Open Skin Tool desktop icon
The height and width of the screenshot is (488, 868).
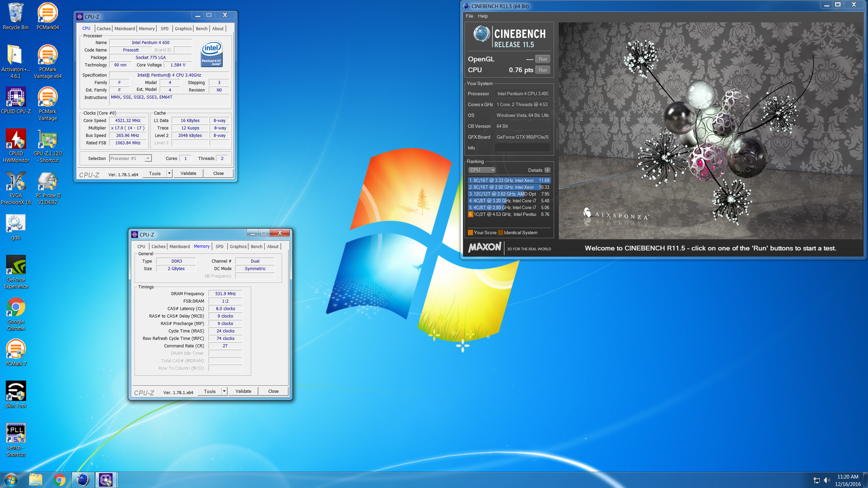16,394
